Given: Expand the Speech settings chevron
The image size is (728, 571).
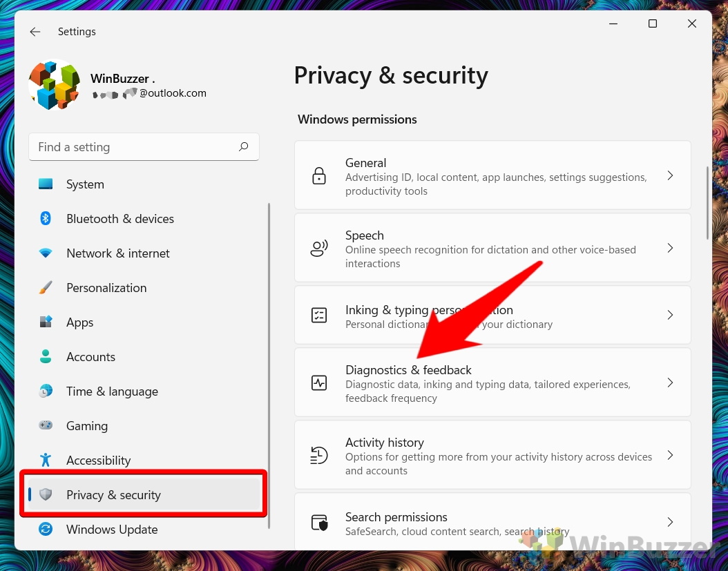Looking at the screenshot, I should tap(670, 248).
